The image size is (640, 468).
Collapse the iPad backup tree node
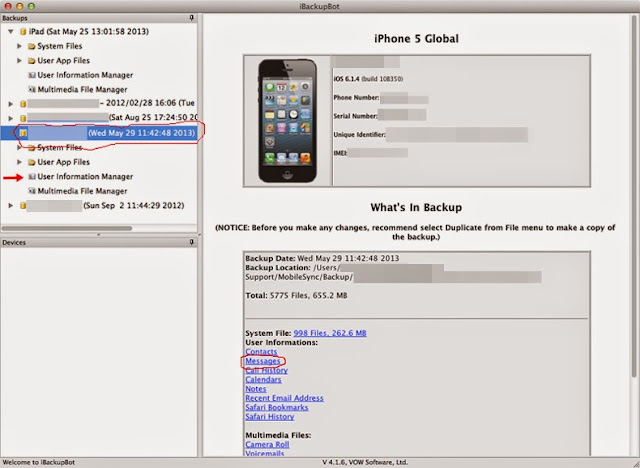[x=11, y=31]
